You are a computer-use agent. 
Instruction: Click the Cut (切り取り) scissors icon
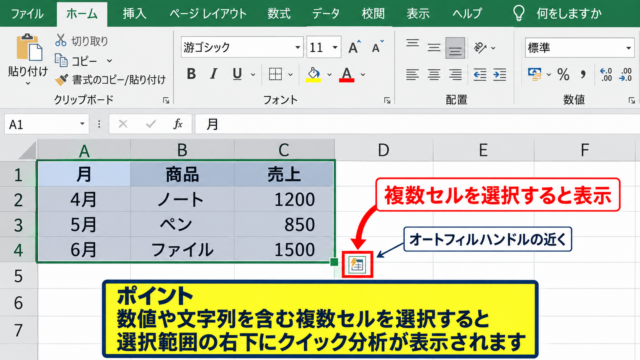click(x=60, y=40)
